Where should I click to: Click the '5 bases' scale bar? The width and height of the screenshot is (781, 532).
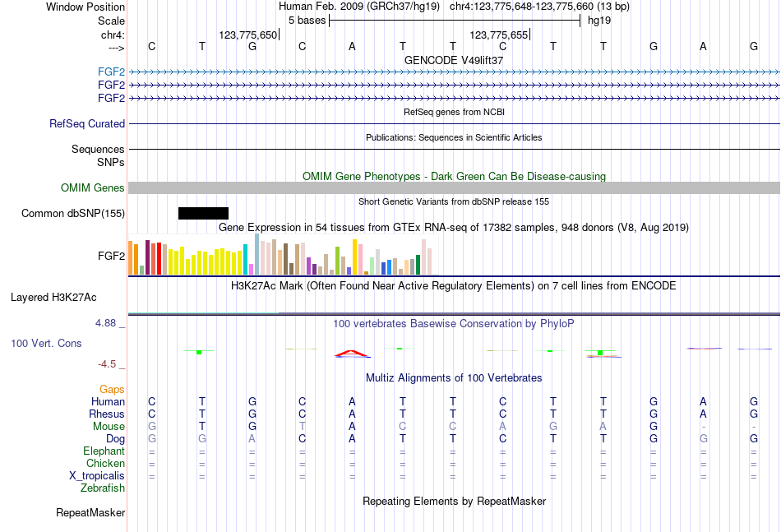pyautogui.click(x=455, y=21)
